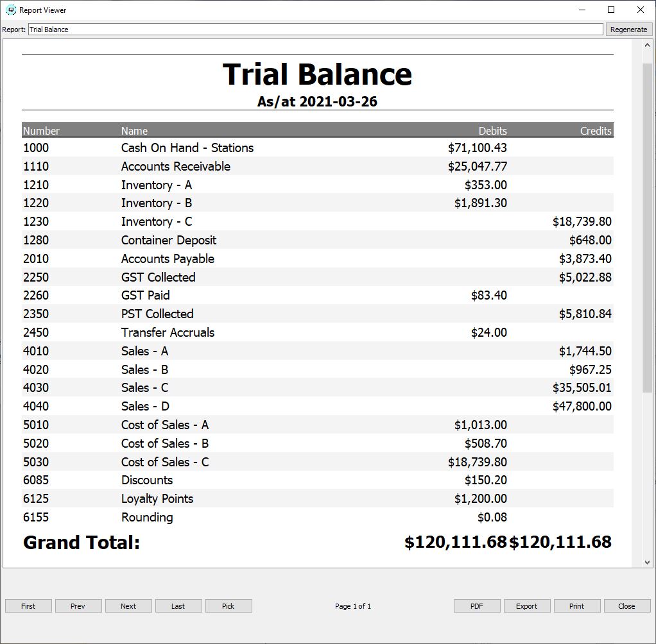Click the Inventory - A account name
This screenshot has width=656, height=644.
[157, 185]
